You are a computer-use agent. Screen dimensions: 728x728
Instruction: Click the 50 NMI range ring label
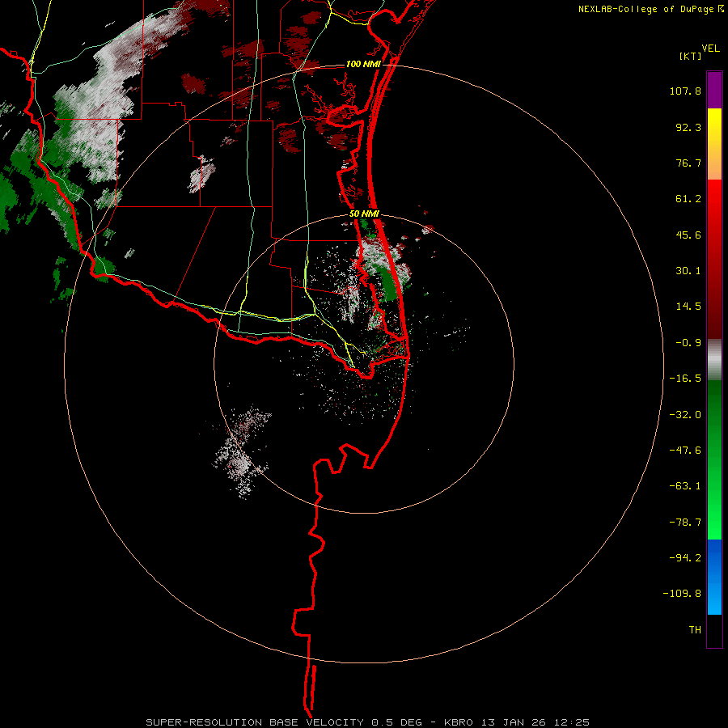365,214
